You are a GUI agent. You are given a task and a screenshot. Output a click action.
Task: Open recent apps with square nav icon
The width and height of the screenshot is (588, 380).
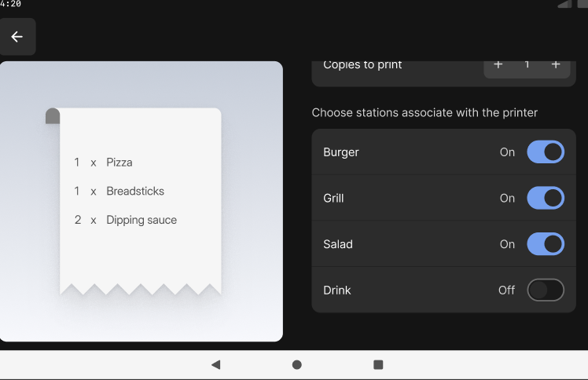pyautogui.click(x=378, y=364)
